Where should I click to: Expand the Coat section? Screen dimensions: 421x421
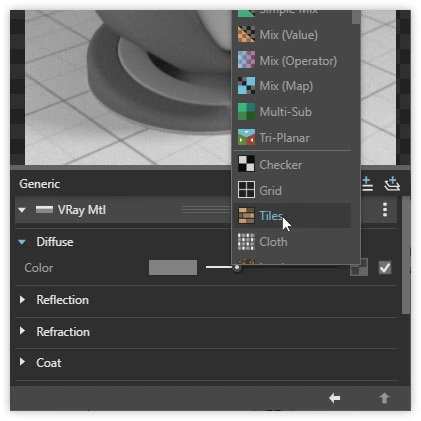(x=22, y=362)
